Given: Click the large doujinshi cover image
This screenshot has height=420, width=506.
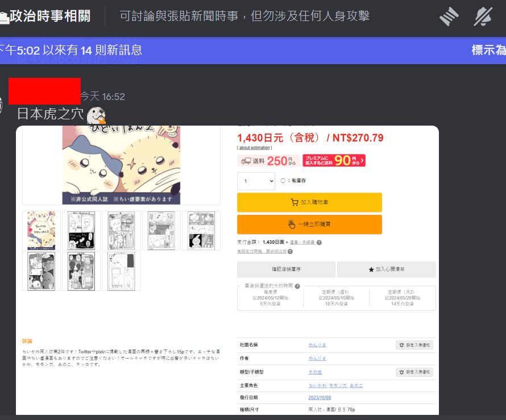Looking at the screenshot, I should pyautogui.click(x=121, y=165).
